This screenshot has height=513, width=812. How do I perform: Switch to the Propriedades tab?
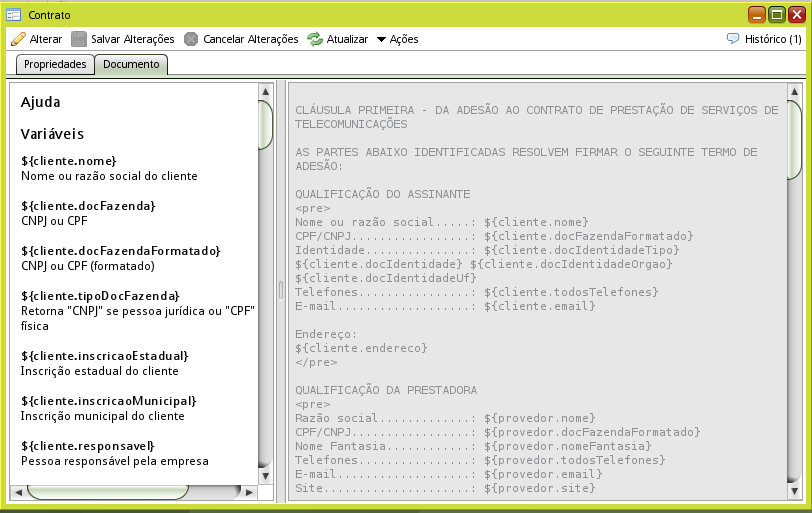(x=55, y=64)
